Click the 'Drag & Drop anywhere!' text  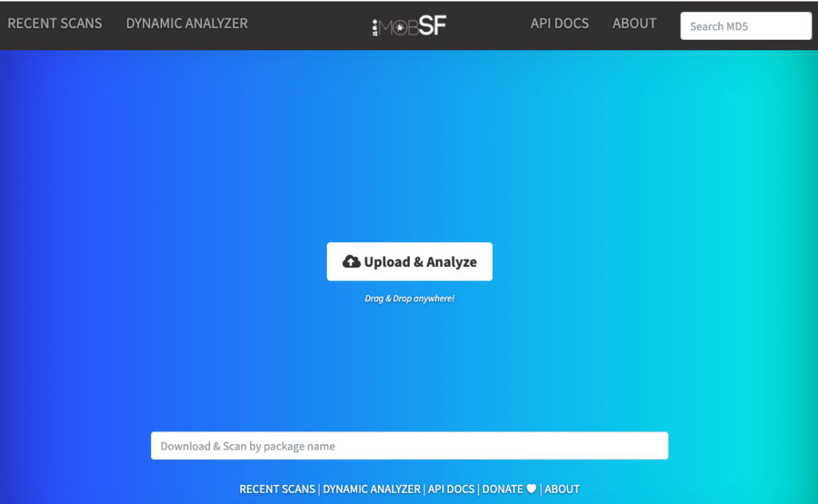410,299
